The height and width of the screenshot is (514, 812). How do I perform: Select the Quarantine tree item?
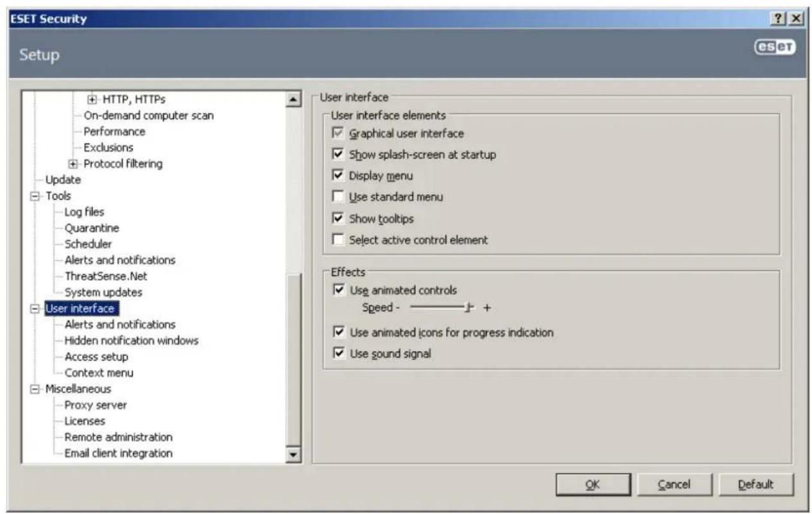click(92, 228)
